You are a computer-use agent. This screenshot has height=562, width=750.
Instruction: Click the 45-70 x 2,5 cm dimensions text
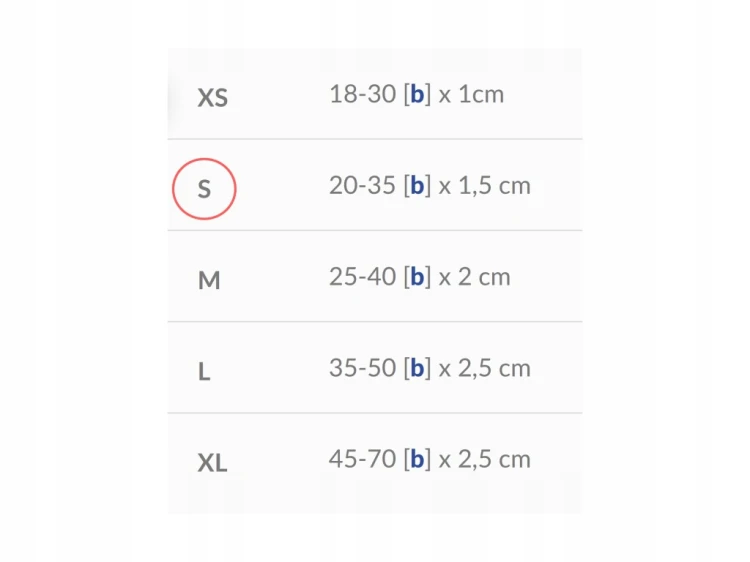point(430,459)
